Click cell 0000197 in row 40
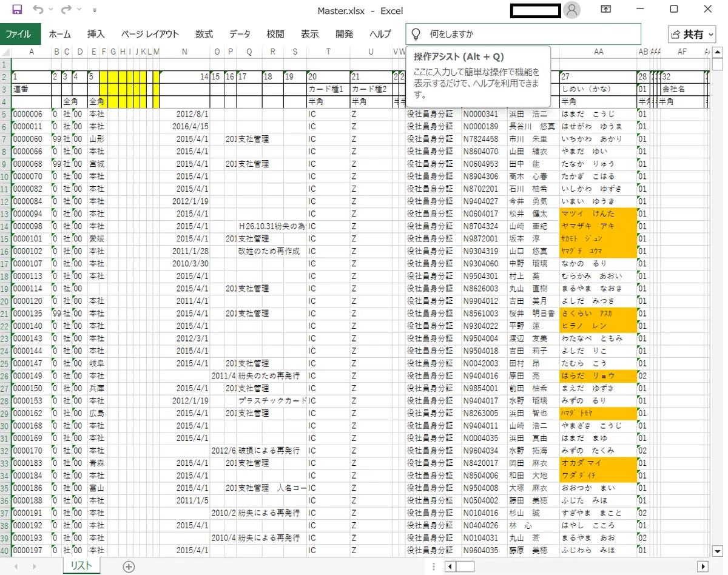Image resolution: width=728 pixels, height=575 pixels. 32,550
